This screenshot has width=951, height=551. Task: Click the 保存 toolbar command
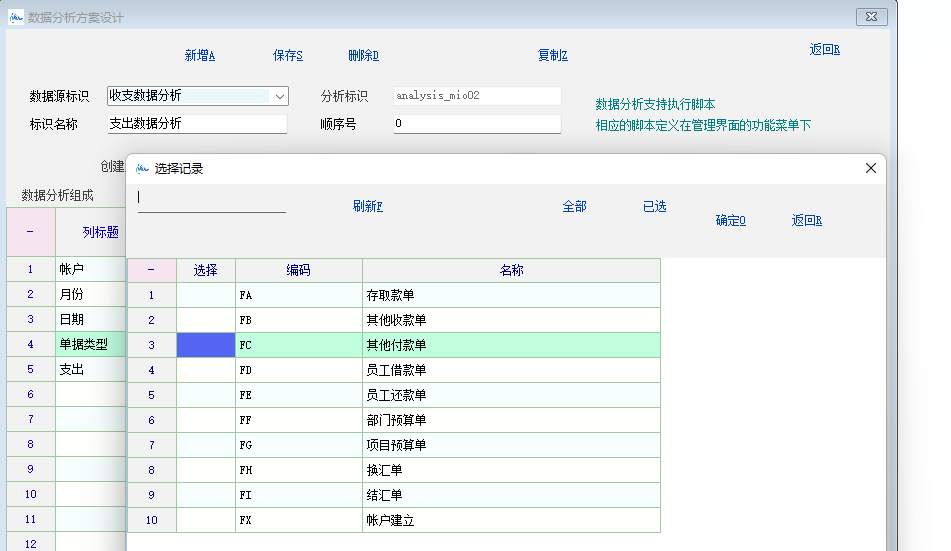tap(288, 56)
